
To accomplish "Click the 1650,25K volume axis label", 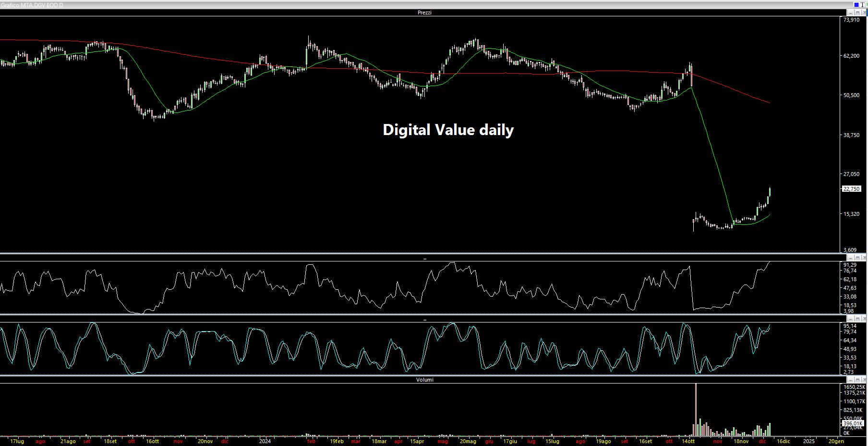I will click(854, 387).
